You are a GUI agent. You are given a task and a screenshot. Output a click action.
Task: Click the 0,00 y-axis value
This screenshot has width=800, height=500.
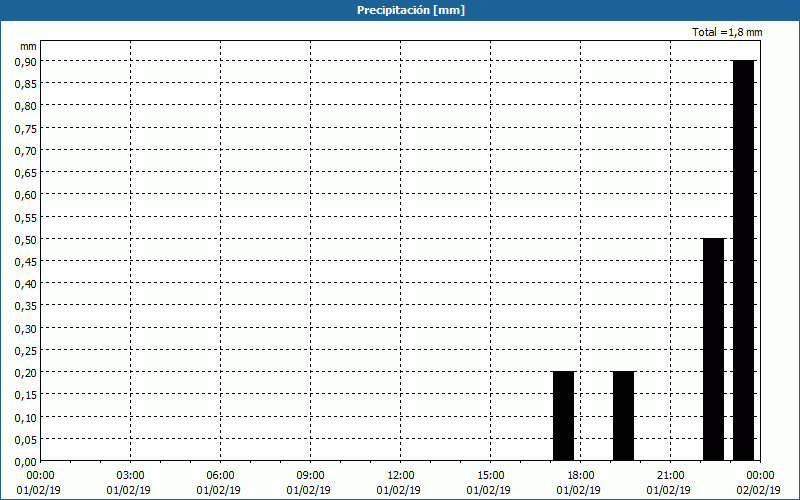[26, 462]
